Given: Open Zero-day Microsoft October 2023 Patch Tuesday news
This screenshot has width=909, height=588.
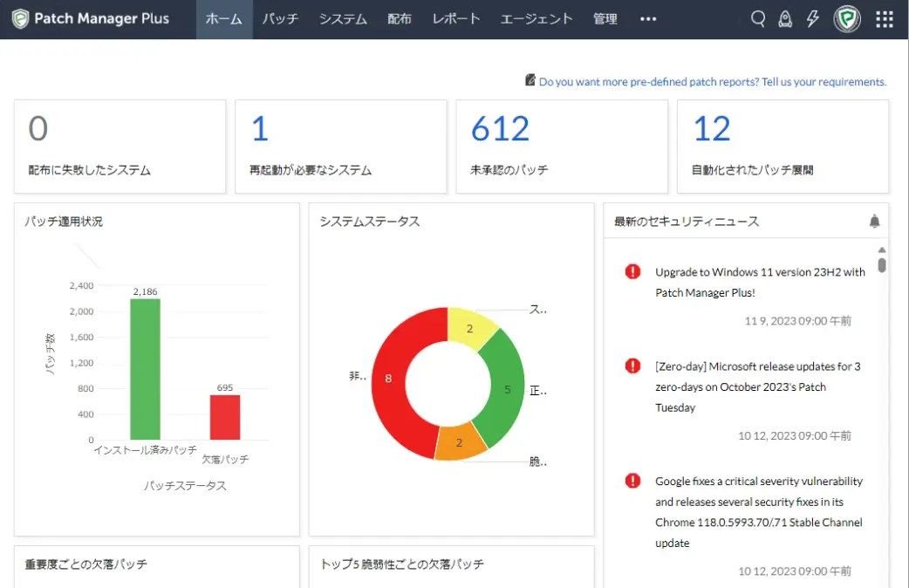Looking at the screenshot, I should pos(758,386).
